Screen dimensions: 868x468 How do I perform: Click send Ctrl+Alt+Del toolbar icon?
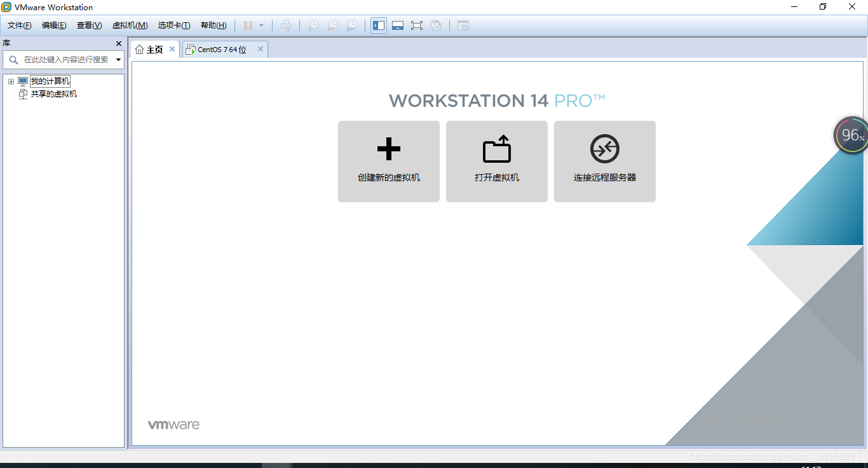286,25
